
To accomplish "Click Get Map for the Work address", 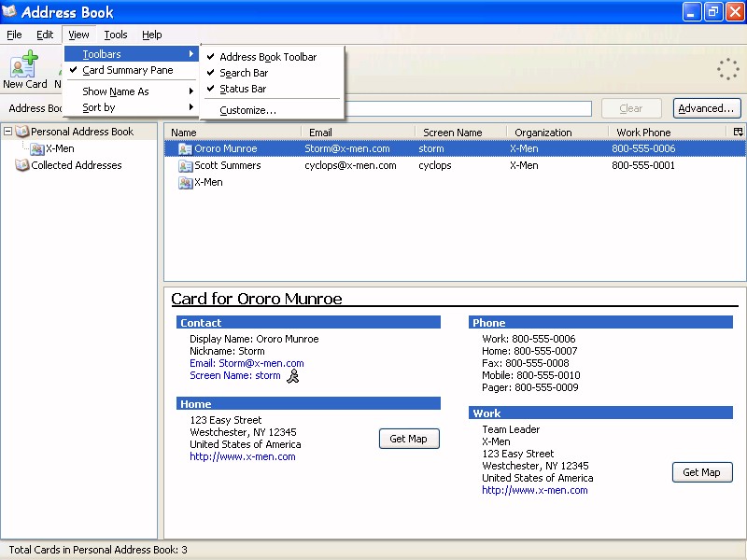I will 702,472.
